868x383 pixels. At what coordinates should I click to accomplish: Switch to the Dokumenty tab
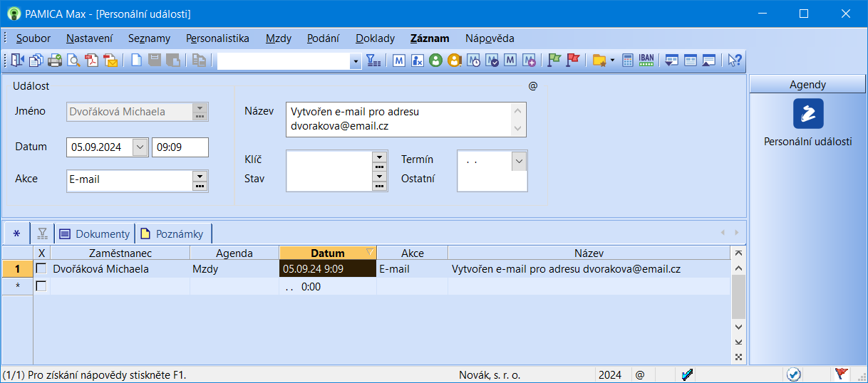pyautogui.click(x=95, y=234)
